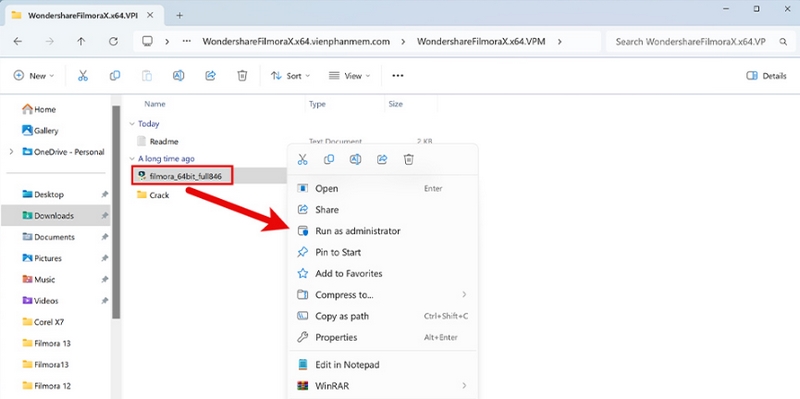Viewport: 800px width, 399px height.
Task: Choose Share in context menu
Action: click(383, 210)
